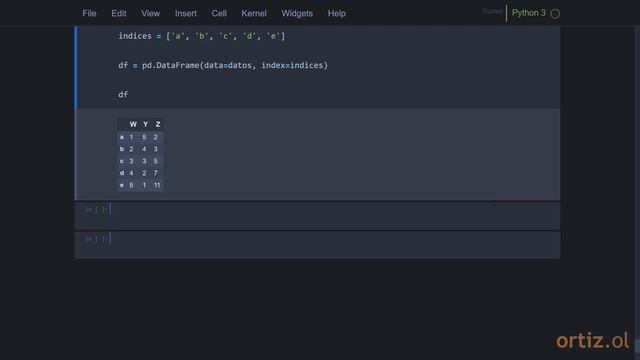Open the Edit menu
The image size is (640, 360).
tap(119, 13)
